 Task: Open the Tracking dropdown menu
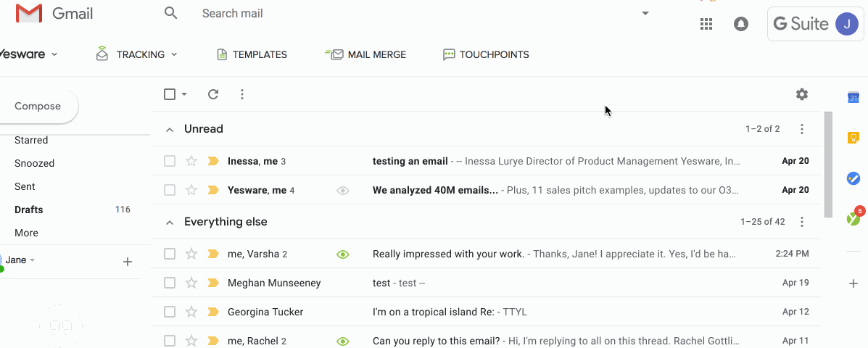pyautogui.click(x=137, y=54)
